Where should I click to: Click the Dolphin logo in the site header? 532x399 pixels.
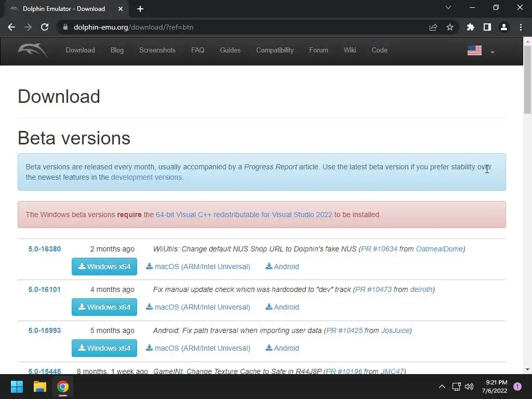33,50
